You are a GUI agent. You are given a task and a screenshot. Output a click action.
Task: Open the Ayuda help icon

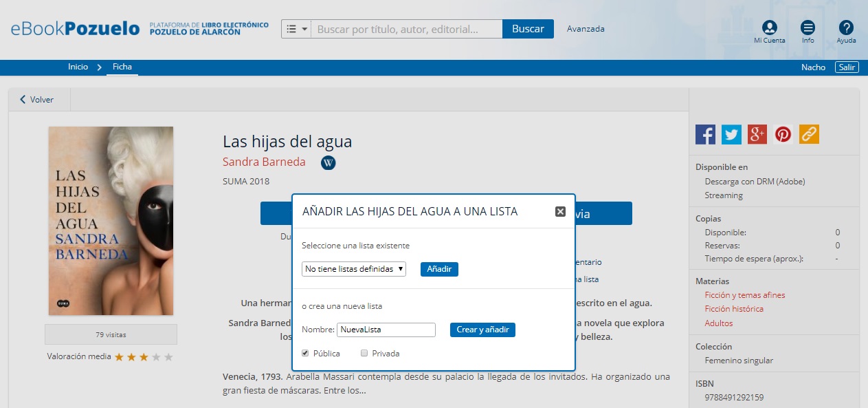click(x=846, y=28)
